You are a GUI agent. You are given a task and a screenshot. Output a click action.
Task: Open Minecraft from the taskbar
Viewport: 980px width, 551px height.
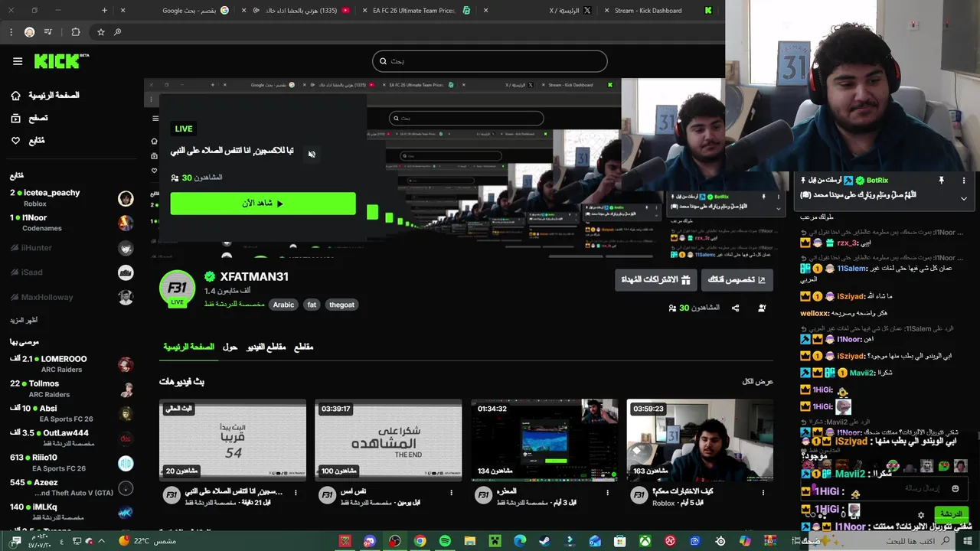(x=495, y=541)
